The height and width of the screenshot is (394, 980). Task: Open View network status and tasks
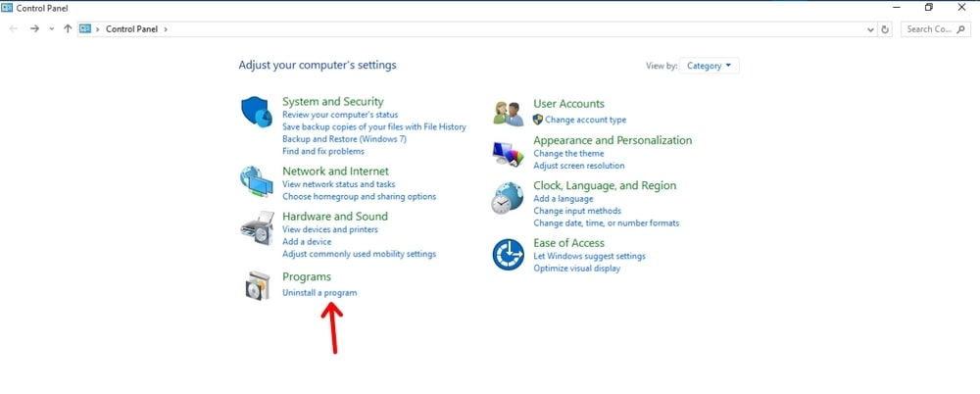pyautogui.click(x=339, y=184)
